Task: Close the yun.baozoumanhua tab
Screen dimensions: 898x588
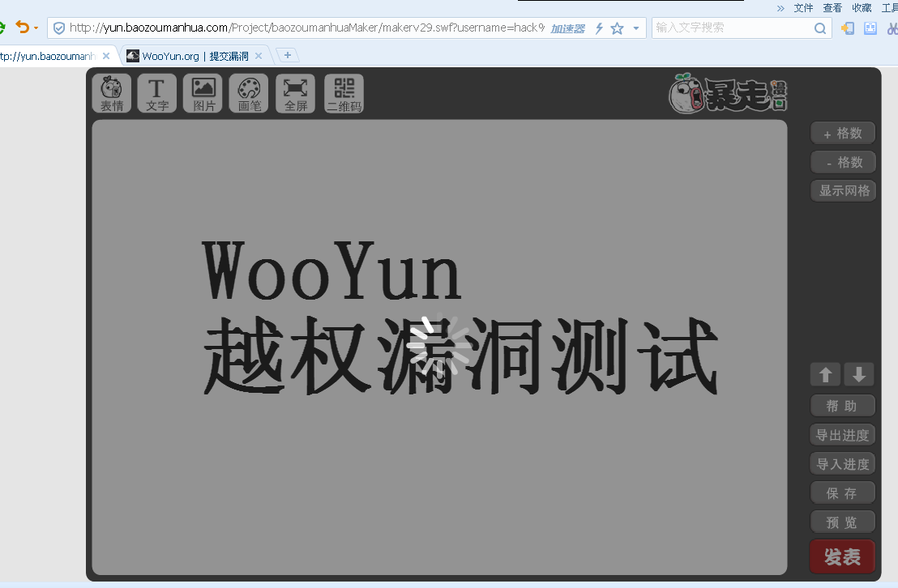Action: [x=106, y=56]
